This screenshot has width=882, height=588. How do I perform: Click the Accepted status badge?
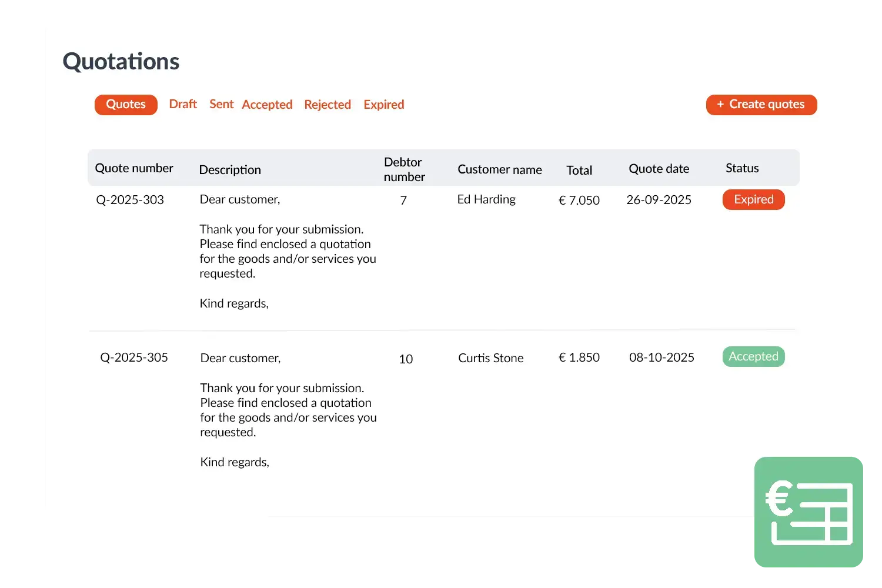753,357
